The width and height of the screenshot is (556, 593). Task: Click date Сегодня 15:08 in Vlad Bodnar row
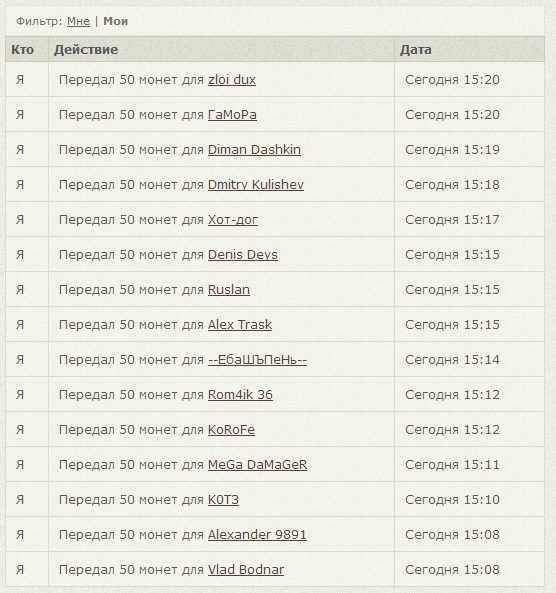[452, 570]
